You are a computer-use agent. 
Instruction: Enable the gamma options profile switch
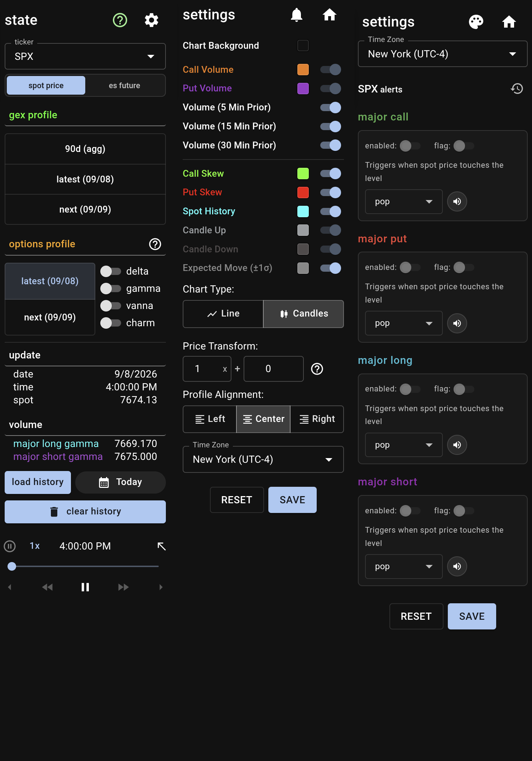pos(111,289)
